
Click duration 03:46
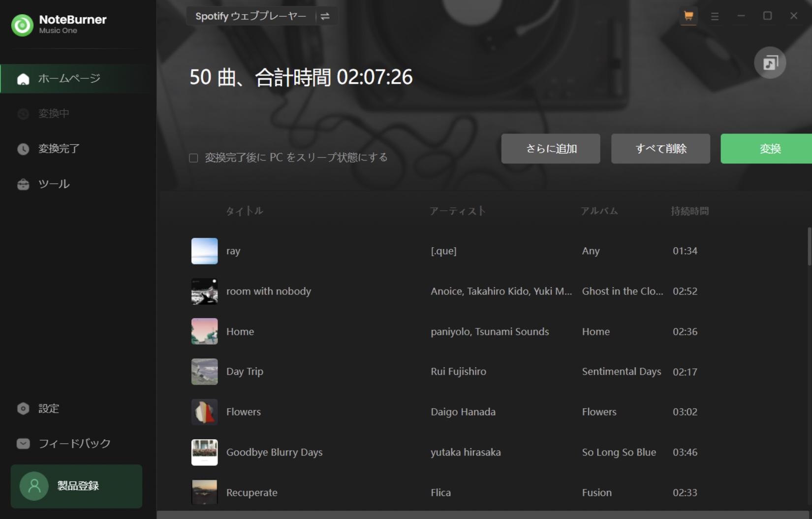point(685,452)
